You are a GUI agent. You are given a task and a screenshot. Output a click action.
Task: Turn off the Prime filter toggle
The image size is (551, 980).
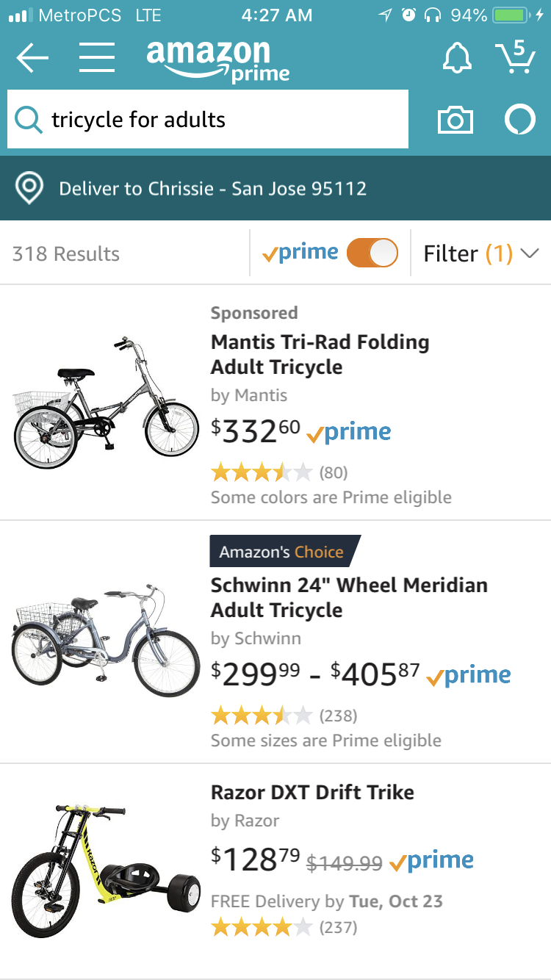(x=372, y=253)
